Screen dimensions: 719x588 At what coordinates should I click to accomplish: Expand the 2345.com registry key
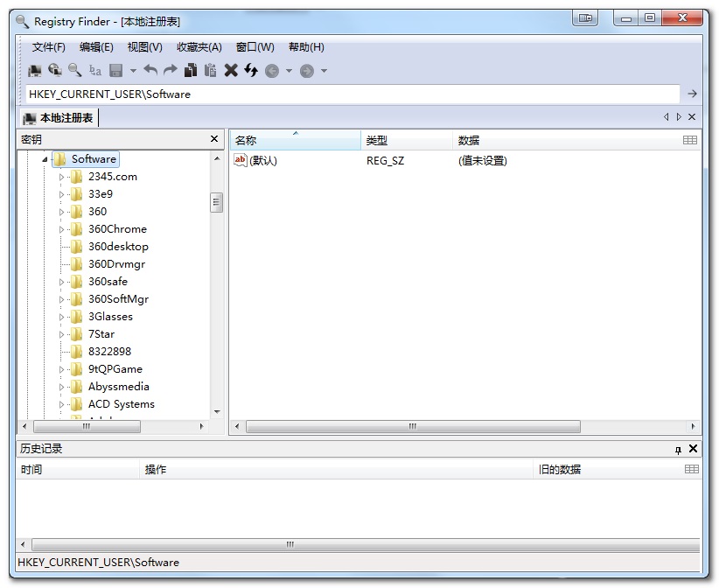[x=61, y=176]
